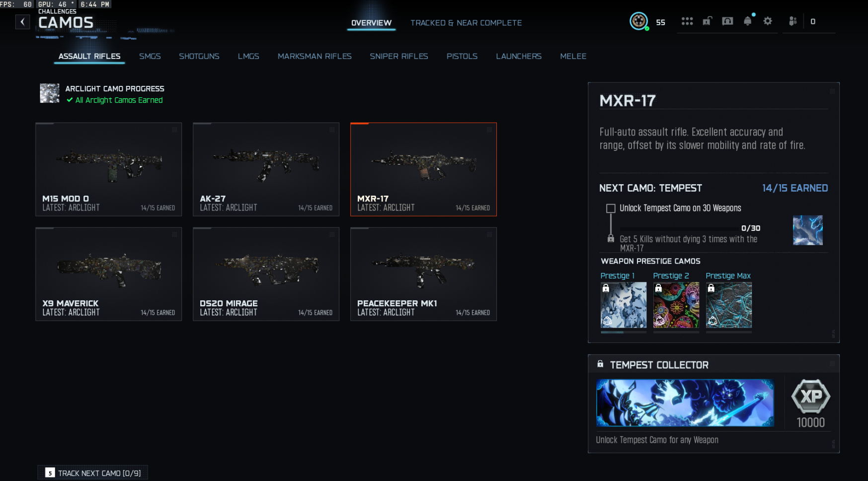Go back using the arrow button

tap(22, 22)
